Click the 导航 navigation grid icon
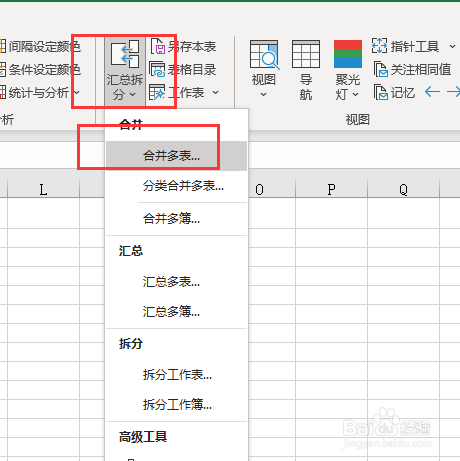 click(x=306, y=54)
